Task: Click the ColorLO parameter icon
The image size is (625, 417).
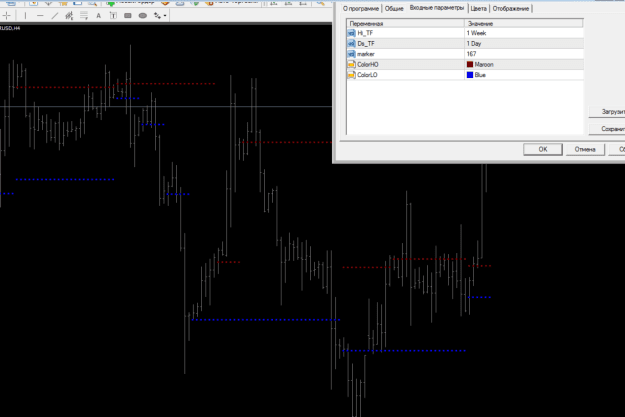Action: point(352,75)
